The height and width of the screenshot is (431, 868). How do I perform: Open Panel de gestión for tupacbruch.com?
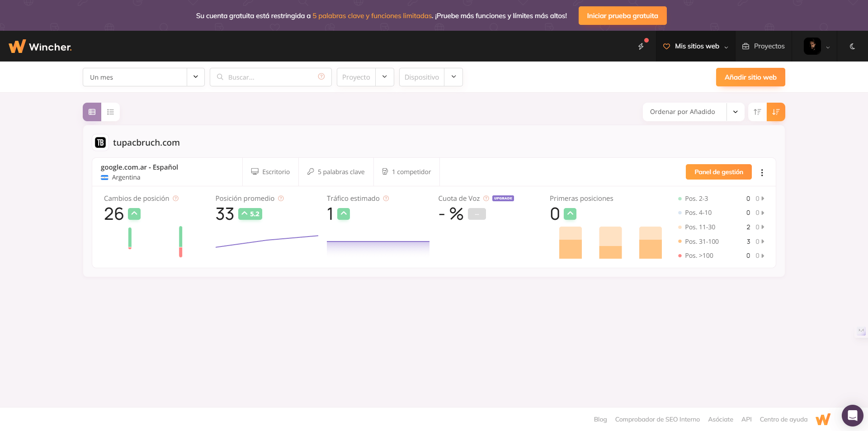718,172
